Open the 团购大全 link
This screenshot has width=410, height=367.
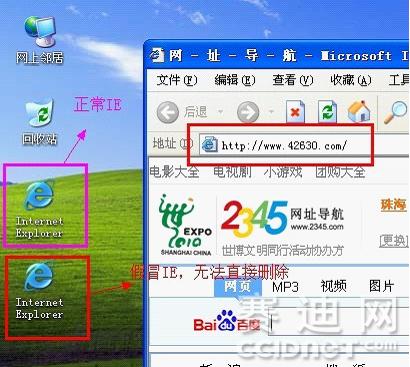click(x=340, y=172)
